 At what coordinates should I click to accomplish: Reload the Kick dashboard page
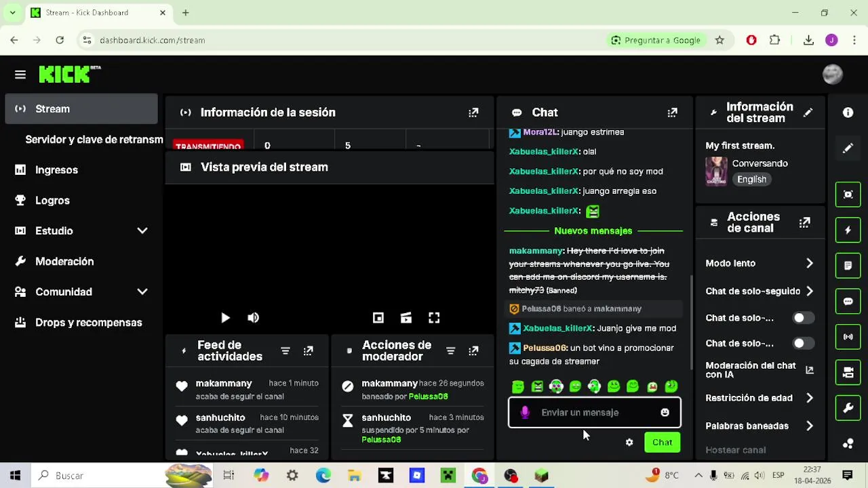click(x=60, y=40)
